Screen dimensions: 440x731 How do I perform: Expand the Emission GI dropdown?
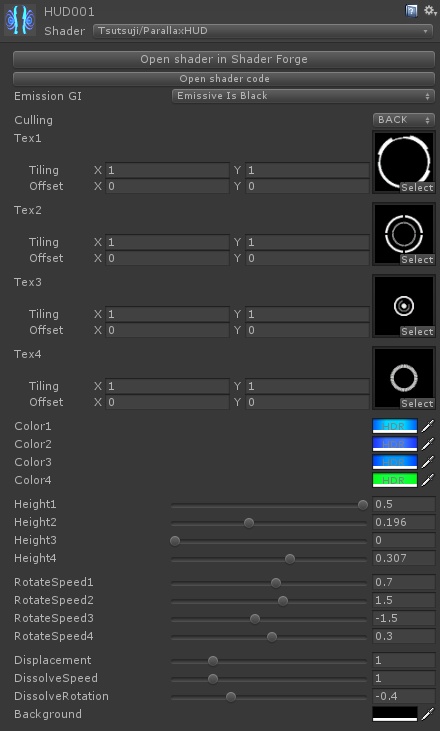click(x=303, y=96)
